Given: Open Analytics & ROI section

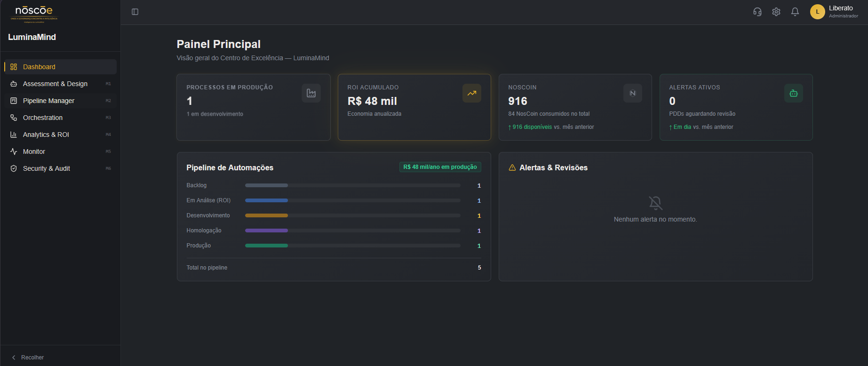Looking at the screenshot, I should [60, 135].
